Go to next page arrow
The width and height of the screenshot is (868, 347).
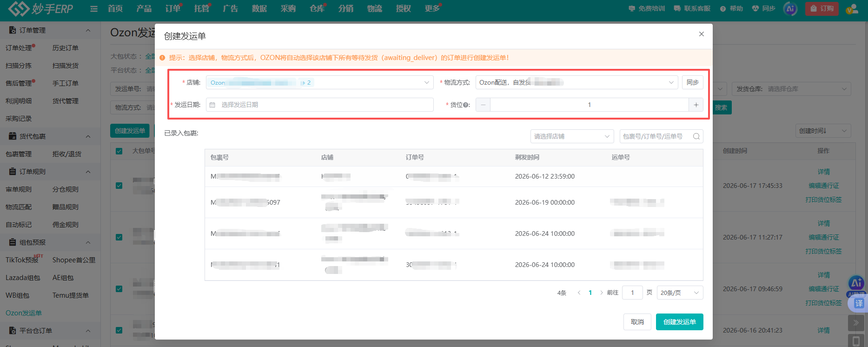point(602,293)
